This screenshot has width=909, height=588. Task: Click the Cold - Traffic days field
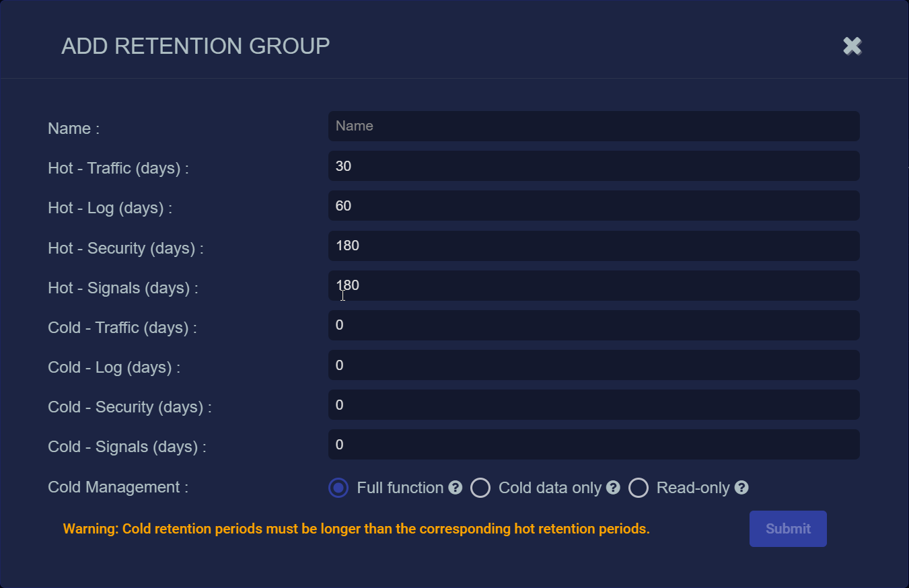(x=594, y=325)
